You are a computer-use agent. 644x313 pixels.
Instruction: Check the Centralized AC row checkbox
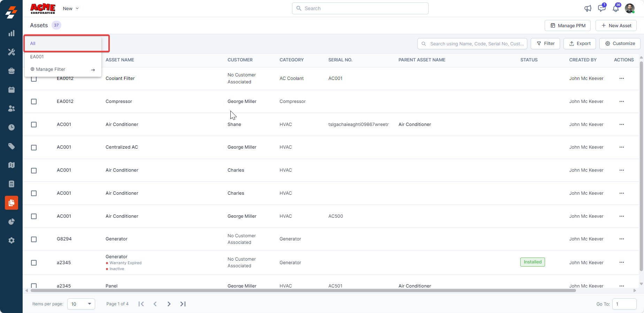(34, 148)
